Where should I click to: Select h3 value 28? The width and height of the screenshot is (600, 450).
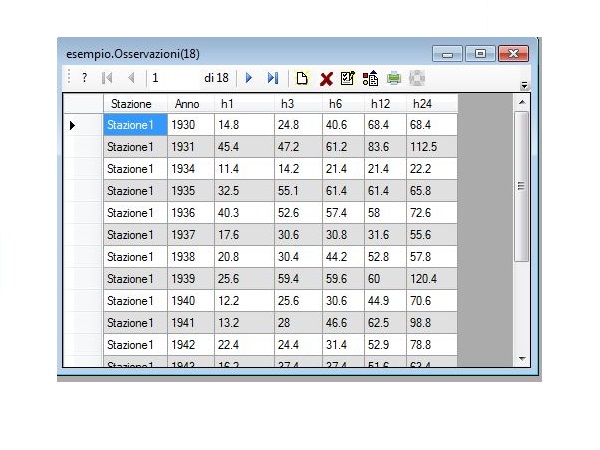point(298,323)
